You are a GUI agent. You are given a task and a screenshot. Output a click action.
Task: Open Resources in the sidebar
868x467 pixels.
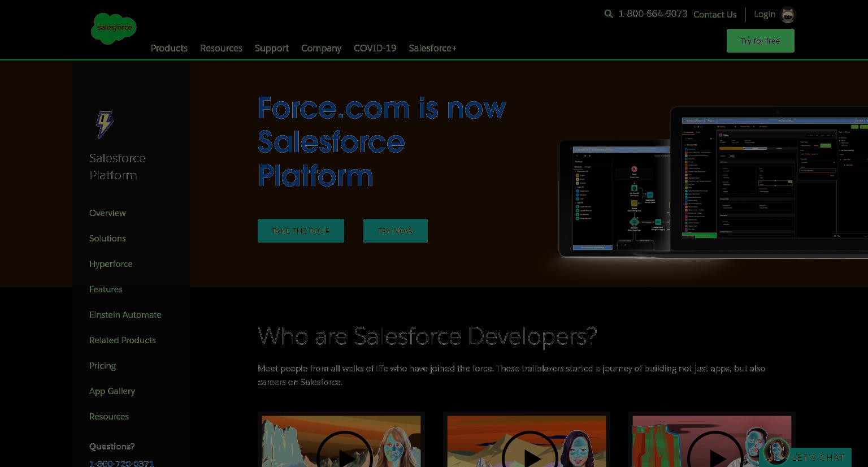coord(109,417)
